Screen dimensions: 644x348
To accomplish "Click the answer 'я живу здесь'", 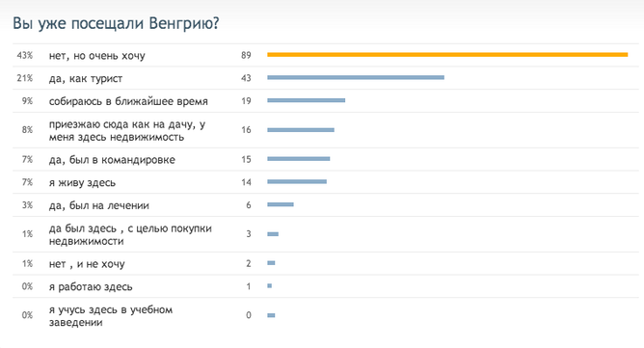I will coord(82,183).
